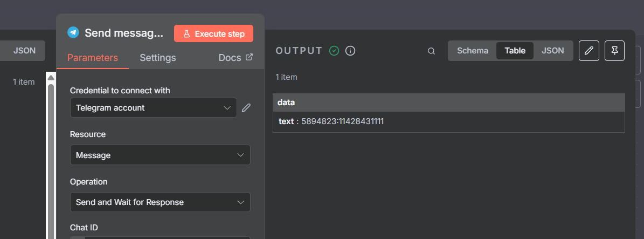Search the output data
The height and width of the screenshot is (239, 644).
431,51
